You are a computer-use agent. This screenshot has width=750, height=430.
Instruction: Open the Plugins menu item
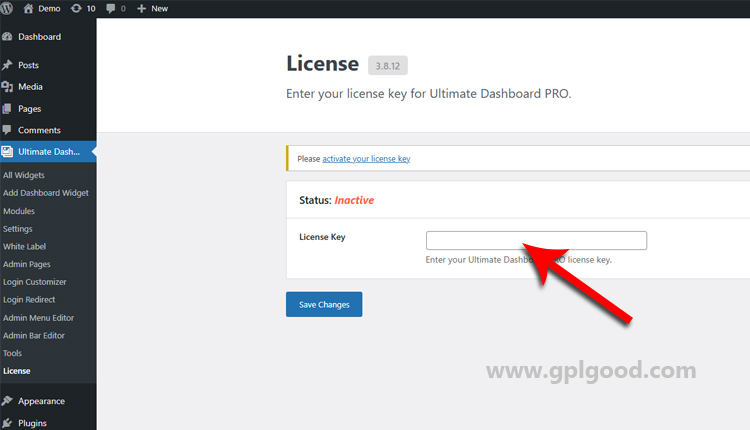[32, 423]
